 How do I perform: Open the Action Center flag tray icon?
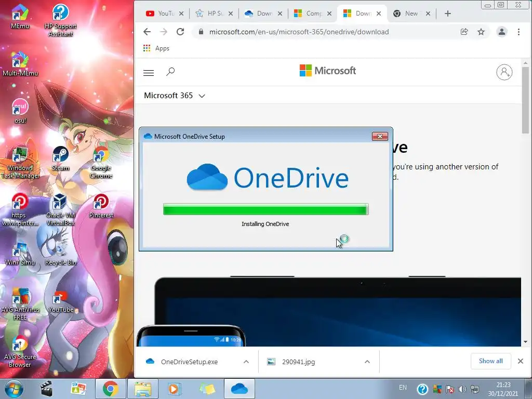(x=450, y=389)
